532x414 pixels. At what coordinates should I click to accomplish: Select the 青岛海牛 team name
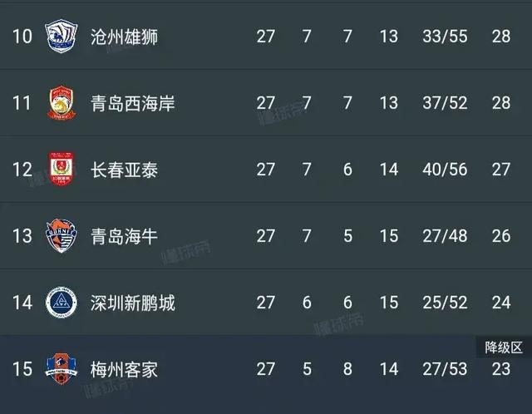click(x=125, y=236)
